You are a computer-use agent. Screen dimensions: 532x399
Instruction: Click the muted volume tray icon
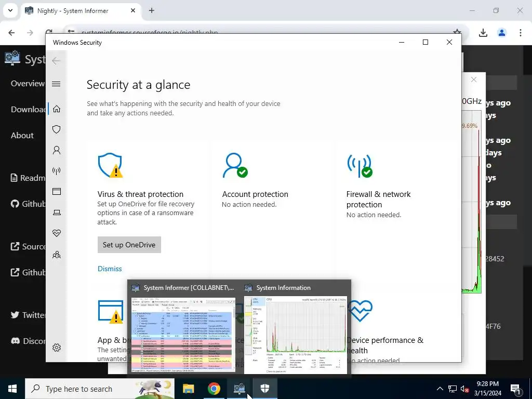click(465, 389)
